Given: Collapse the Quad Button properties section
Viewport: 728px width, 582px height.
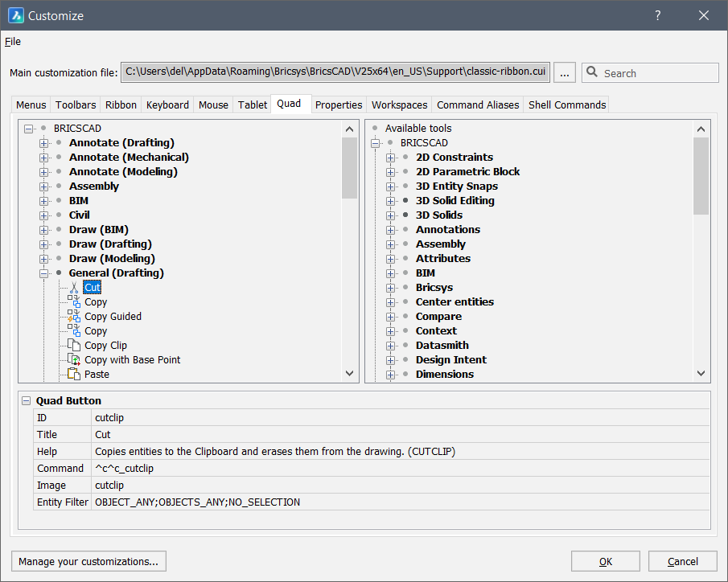Looking at the screenshot, I should [x=27, y=401].
